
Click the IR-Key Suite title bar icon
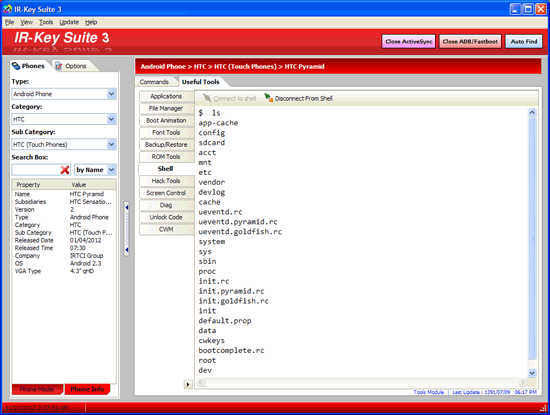click(7, 9)
